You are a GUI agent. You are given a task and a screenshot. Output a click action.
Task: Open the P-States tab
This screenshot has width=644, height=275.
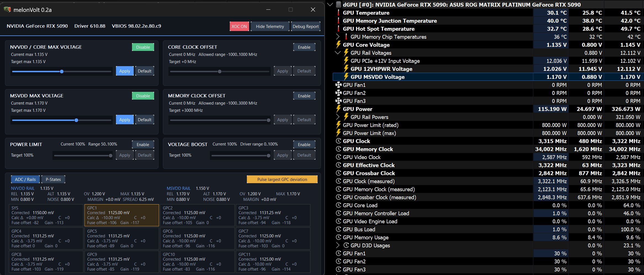53,180
